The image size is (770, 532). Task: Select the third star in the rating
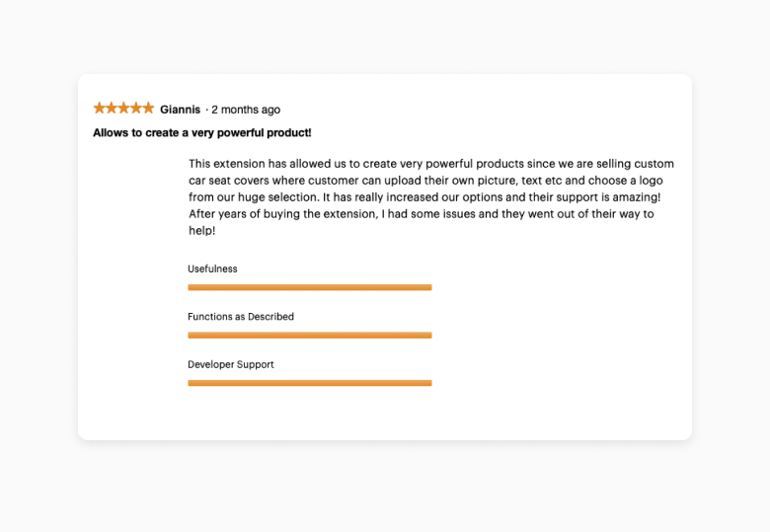(x=124, y=109)
